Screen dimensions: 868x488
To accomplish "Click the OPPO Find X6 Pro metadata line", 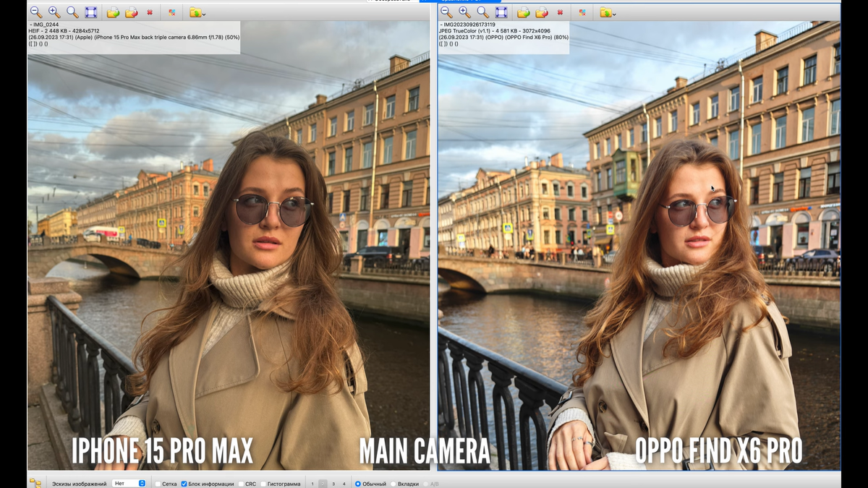I will [504, 37].
